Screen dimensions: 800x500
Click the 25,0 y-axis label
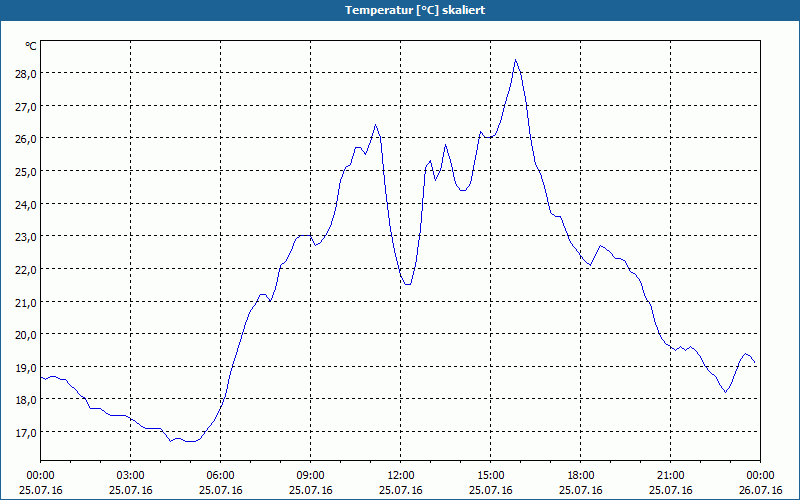[x=26, y=171]
